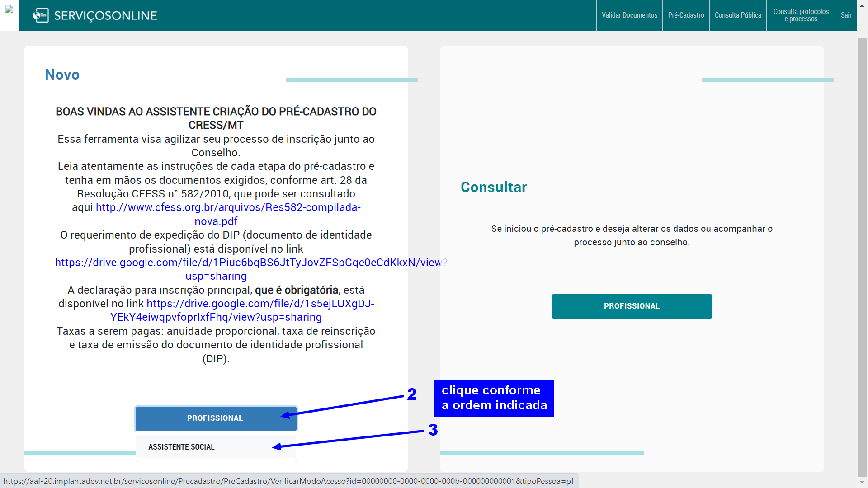868x488 pixels.
Task: Select Consulta protocolos e processos tab
Action: pos(801,15)
